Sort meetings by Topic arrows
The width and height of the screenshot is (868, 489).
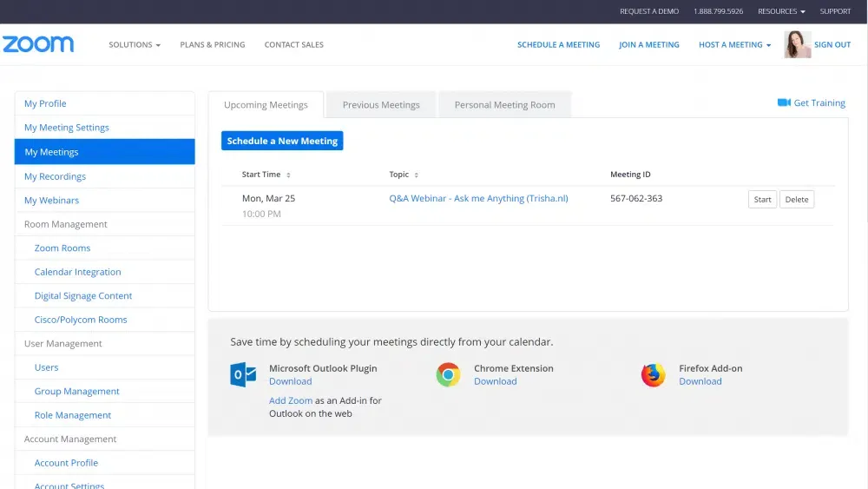416,175
